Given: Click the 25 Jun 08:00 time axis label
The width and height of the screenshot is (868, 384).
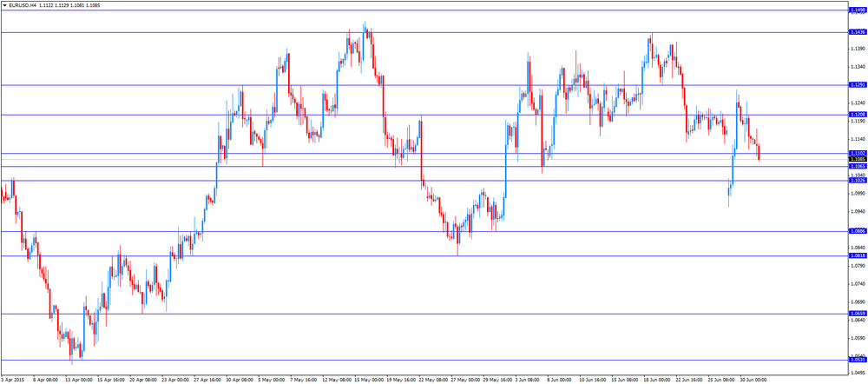Looking at the screenshot, I should (x=722, y=381).
